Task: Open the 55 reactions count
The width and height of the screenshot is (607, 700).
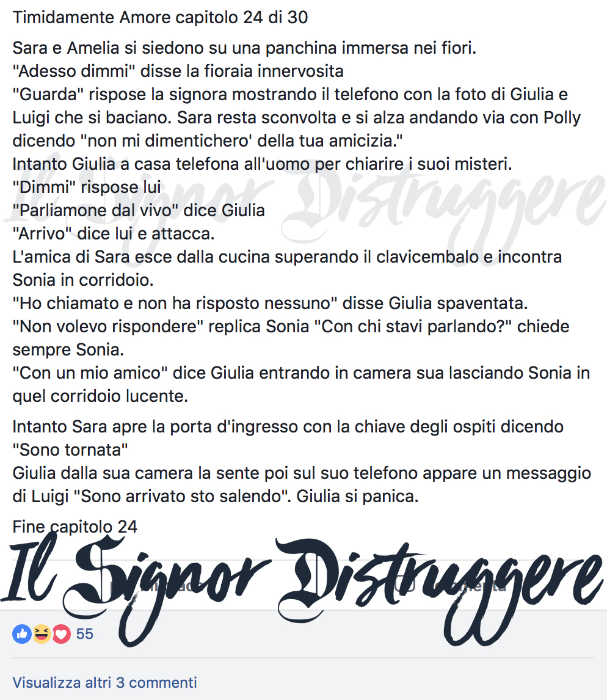Action: point(84,634)
